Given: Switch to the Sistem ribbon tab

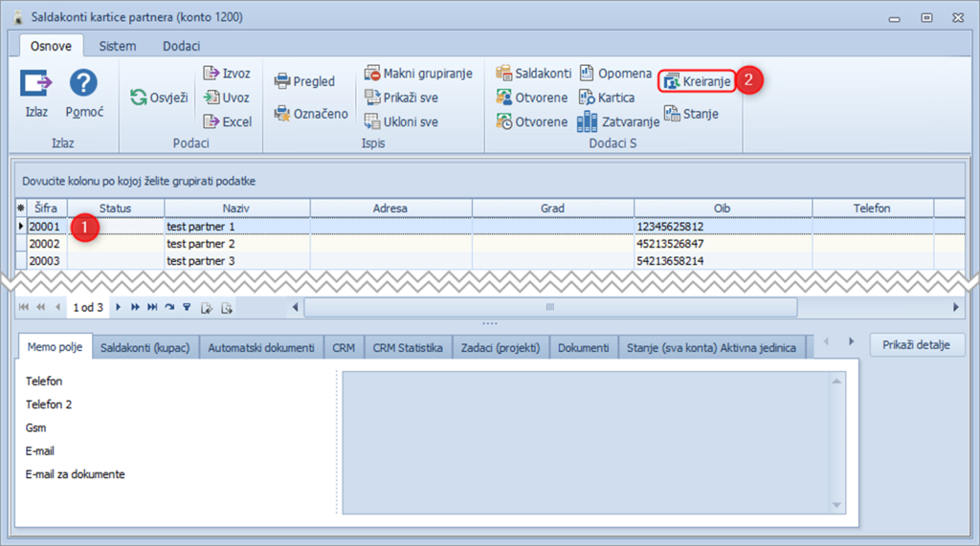Looking at the screenshot, I should coord(118,46).
